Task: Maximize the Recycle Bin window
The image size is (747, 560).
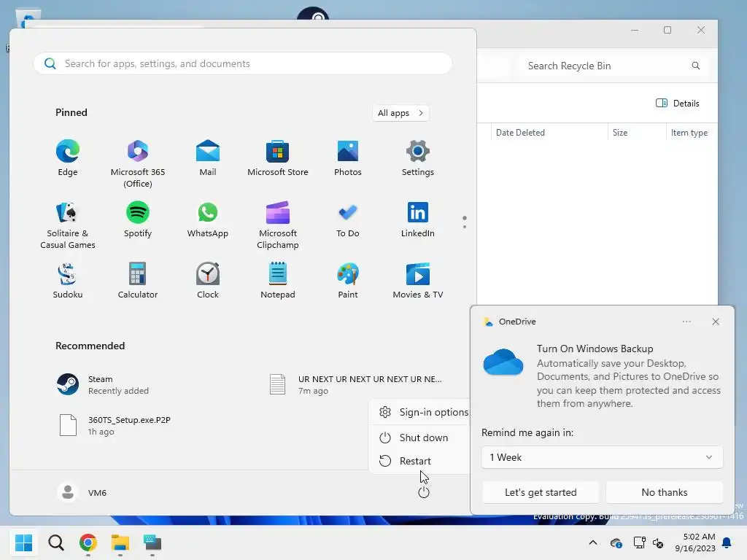Action: point(667,30)
